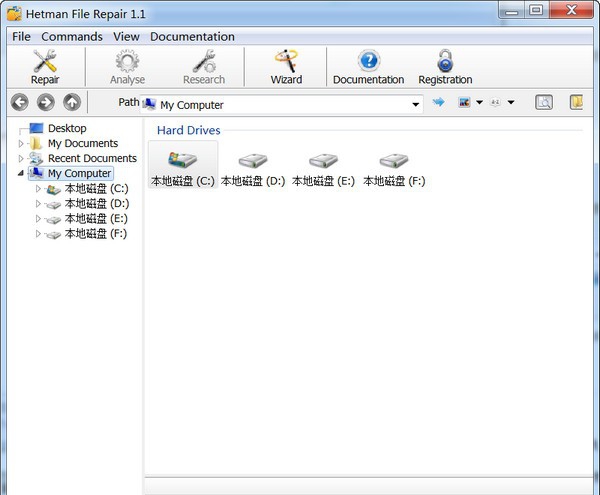This screenshot has height=495, width=600.
Task: Go forward with the right arrow button
Action: [46, 102]
